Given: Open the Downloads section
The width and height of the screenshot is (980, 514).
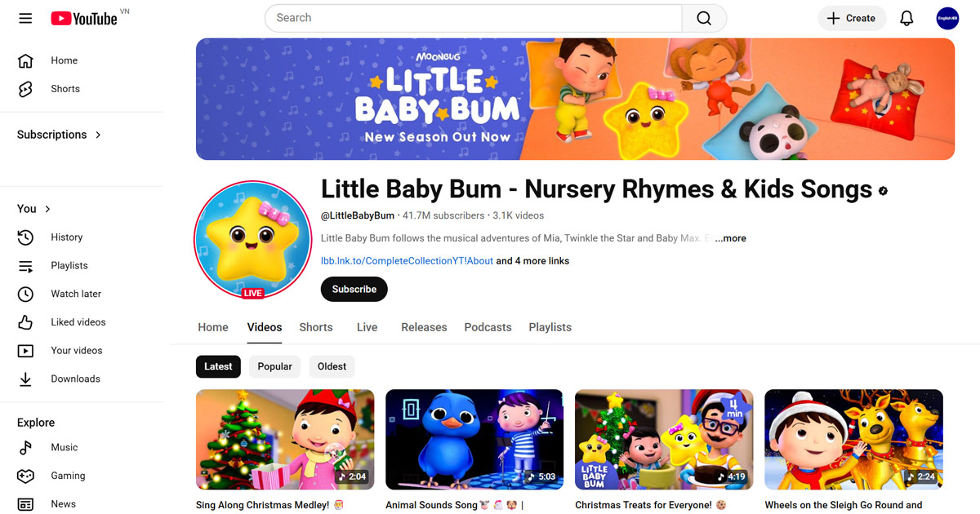Looking at the screenshot, I should pos(24,378).
